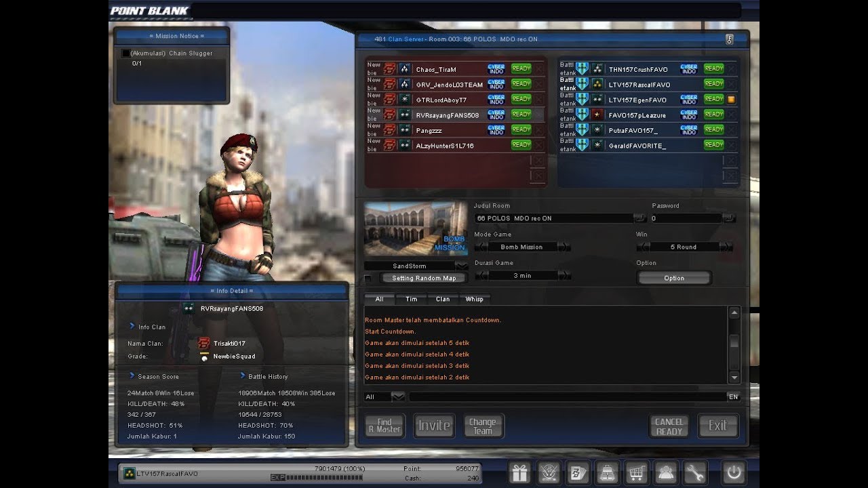Open the Battle History section
This screenshot has height=488, width=868.
pyautogui.click(x=263, y=376)
